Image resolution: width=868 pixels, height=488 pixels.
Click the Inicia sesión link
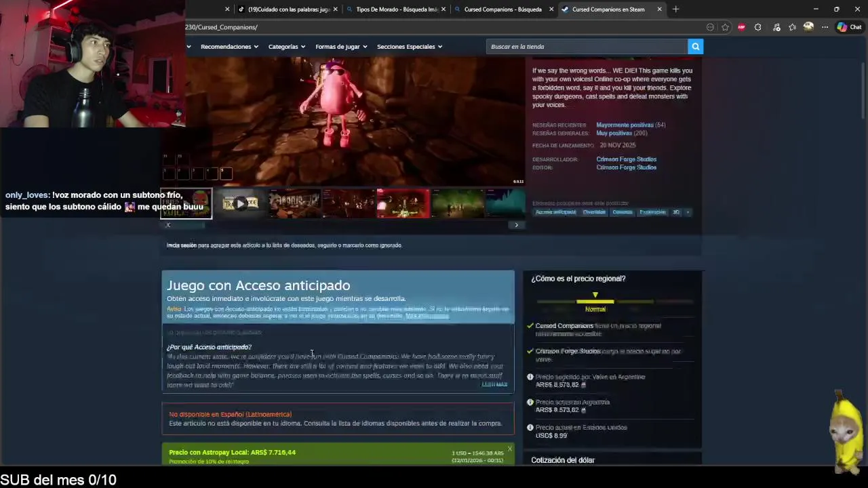[182, 245]
